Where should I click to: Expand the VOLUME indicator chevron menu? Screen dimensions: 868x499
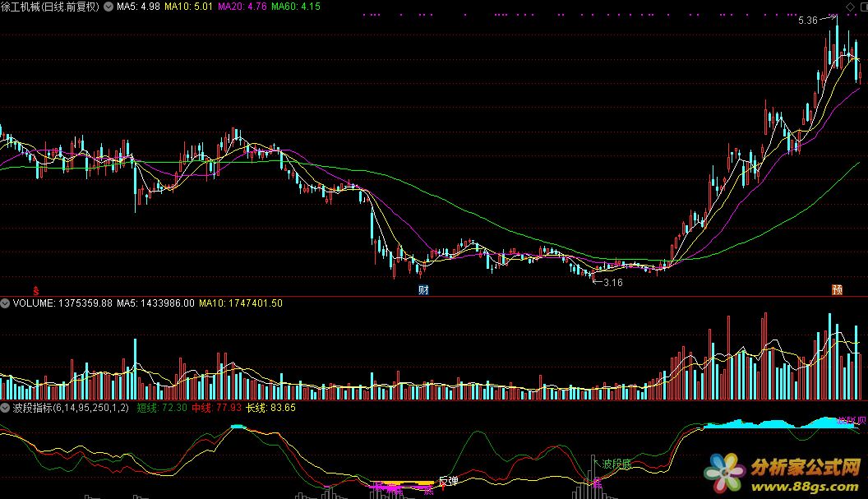(5, 303)
